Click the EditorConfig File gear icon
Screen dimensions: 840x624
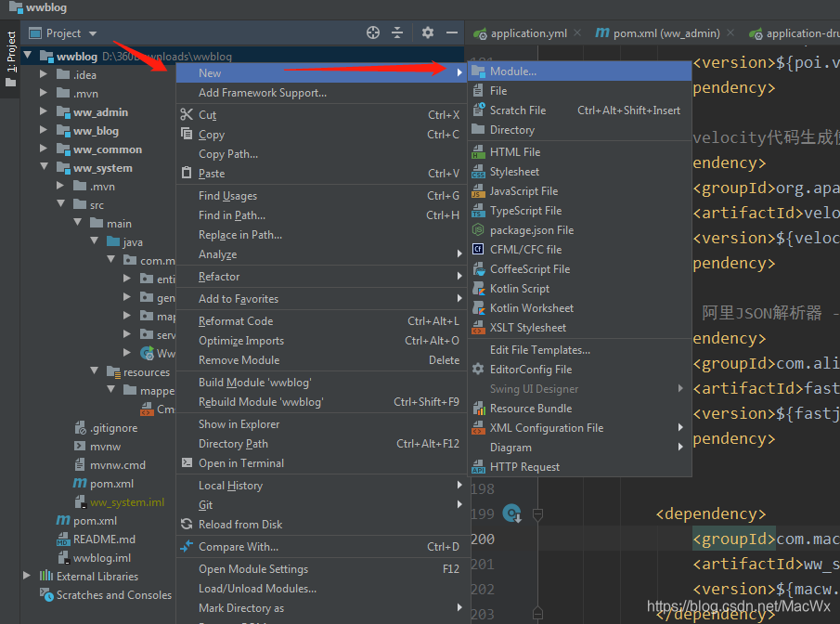tap(478, 369)
